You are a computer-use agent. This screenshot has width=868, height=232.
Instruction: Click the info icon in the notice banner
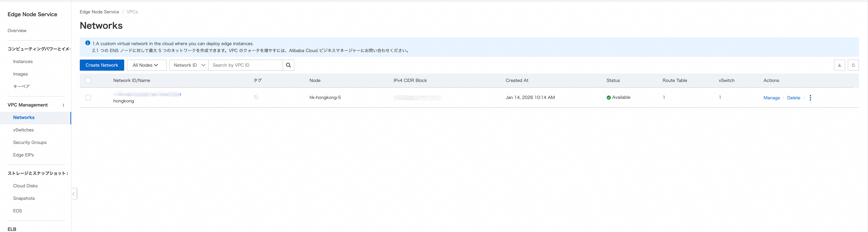[88, 43]
